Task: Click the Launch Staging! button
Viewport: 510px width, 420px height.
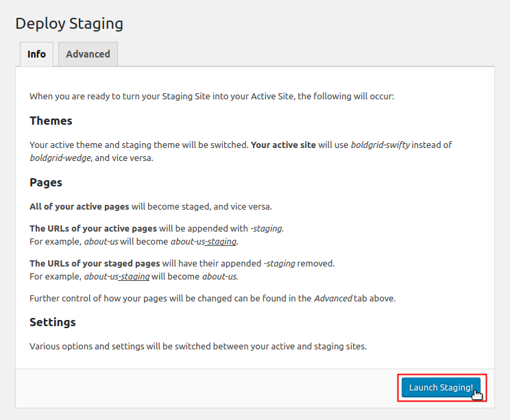Action: (x=441, y=388)
